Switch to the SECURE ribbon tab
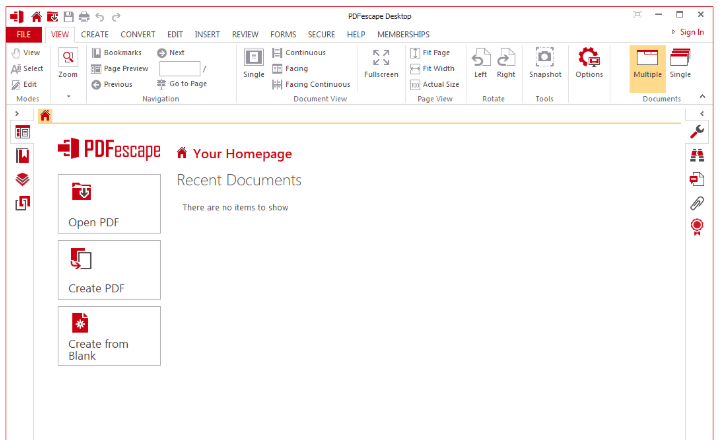The width and height of the screenshot is (722, 440). [321, 35]
